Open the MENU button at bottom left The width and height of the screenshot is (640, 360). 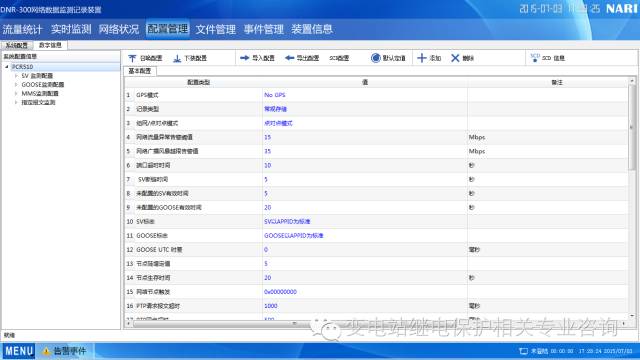pyautogui.click(x=19, y=351)
